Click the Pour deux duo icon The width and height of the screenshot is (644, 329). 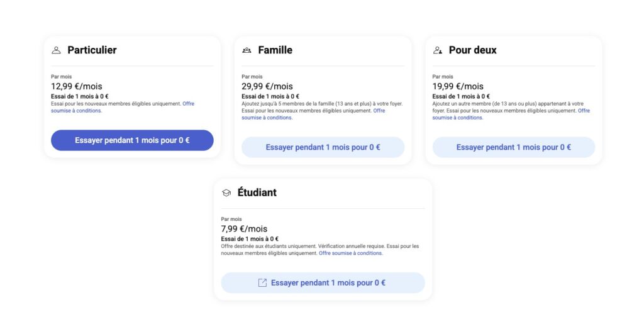click(x=438, y=50)
